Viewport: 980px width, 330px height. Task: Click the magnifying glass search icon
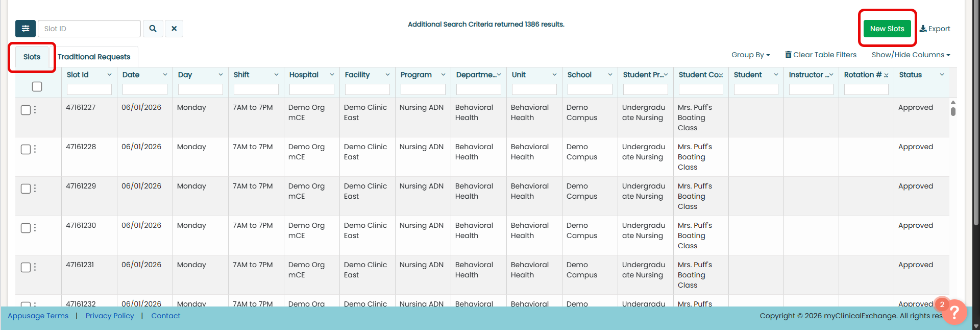click(x=153, y=29)
